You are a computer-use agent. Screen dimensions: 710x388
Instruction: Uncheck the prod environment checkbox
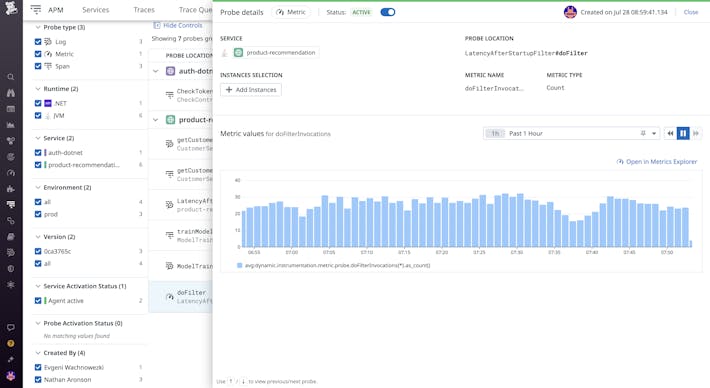point(38,214)
